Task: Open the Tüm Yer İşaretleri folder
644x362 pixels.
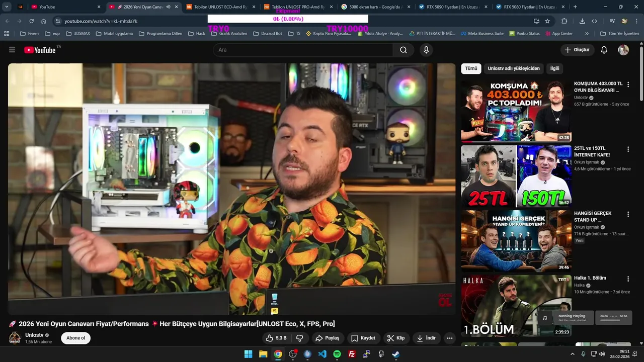Action: pos(619,34)
